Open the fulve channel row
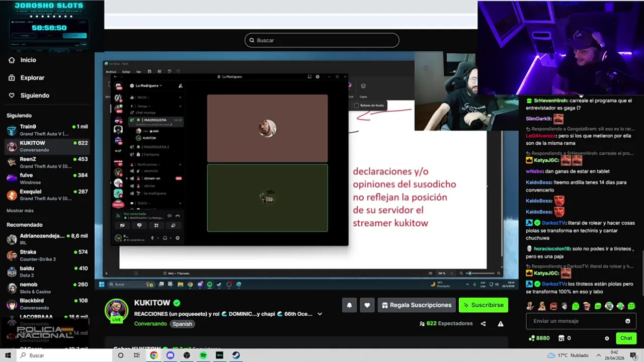Viewport: 644px width, 362px height. coord(47,178)
